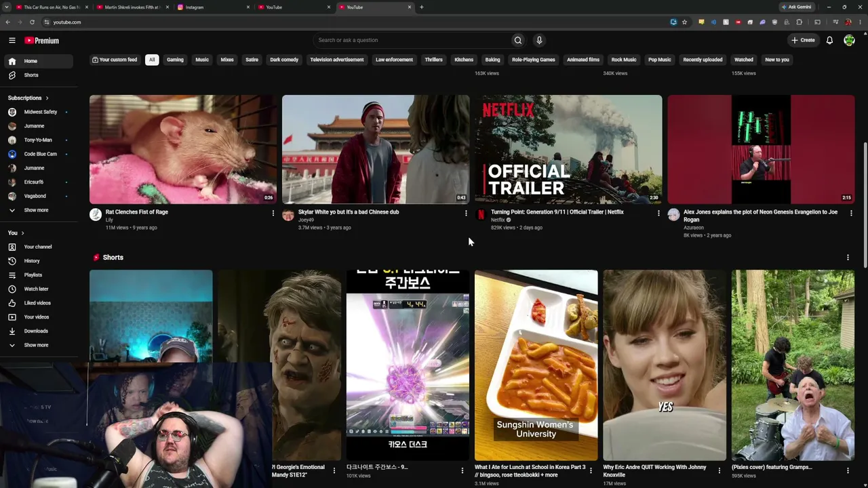This screenshot has width=868, height=488.
Task: Open the Sungshin Women's University lunch short
Action: (x=536, y=365)
